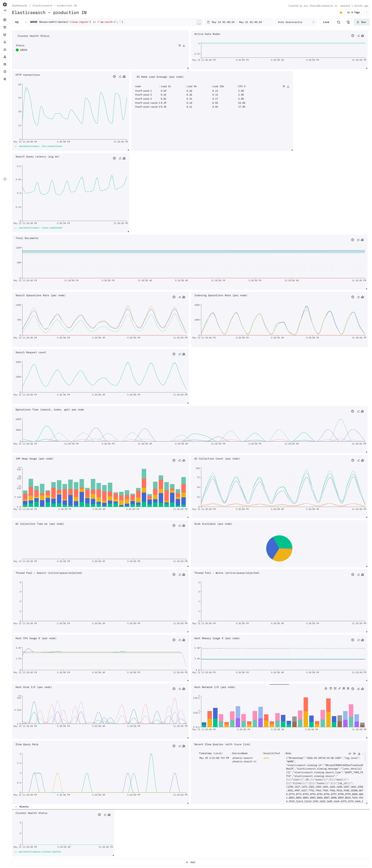The width and height of the screenshot is (372, 868).
Task: Click the Run button
Action: (361, 22)
